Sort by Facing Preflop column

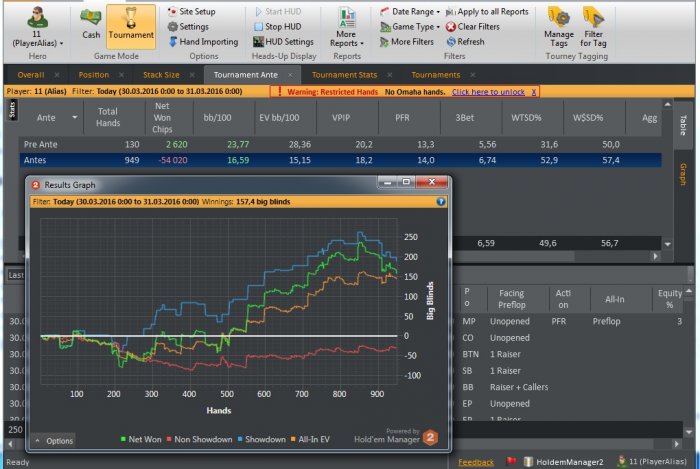(x=512, y=299)
